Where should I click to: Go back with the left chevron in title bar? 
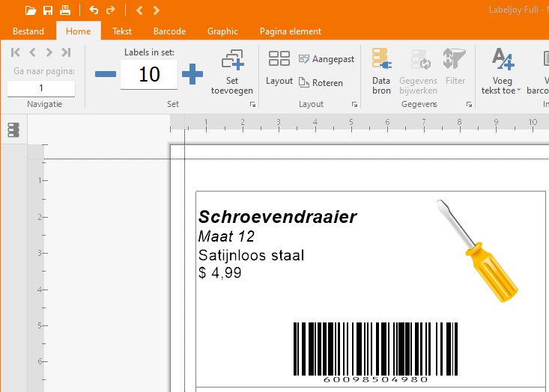point(139,10)
